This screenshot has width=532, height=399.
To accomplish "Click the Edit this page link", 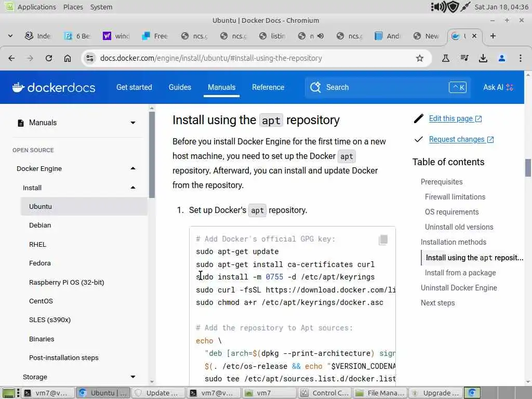I will click(455, 119).
